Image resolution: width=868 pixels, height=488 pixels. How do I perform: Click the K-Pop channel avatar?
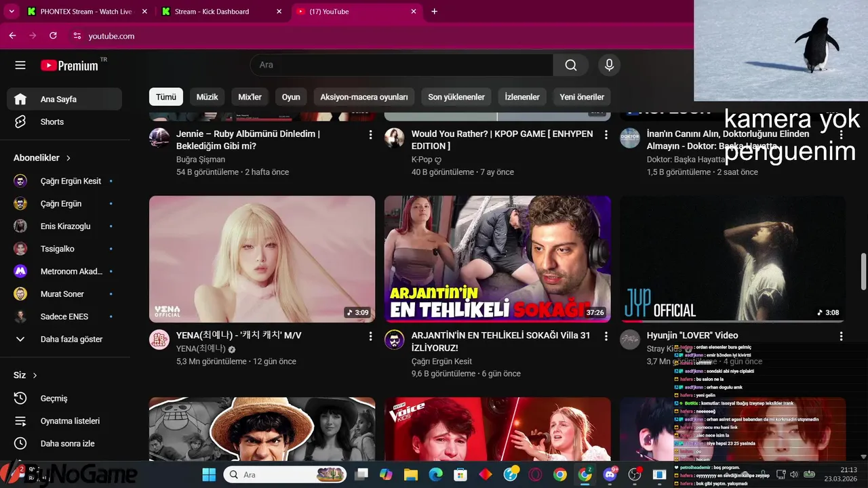coord(394,138)
